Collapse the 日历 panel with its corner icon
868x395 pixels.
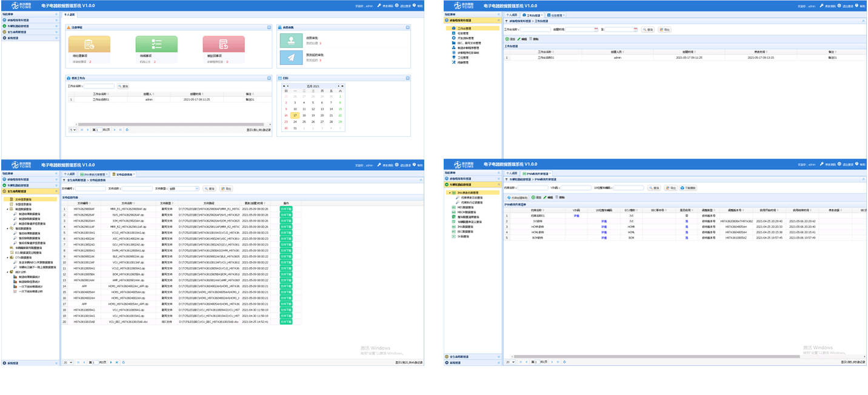coord(408,78)
